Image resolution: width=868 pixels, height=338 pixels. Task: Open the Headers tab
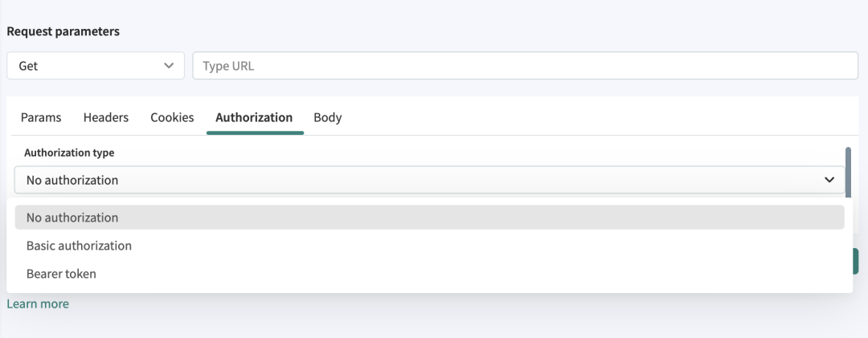[x=106, y=117]
